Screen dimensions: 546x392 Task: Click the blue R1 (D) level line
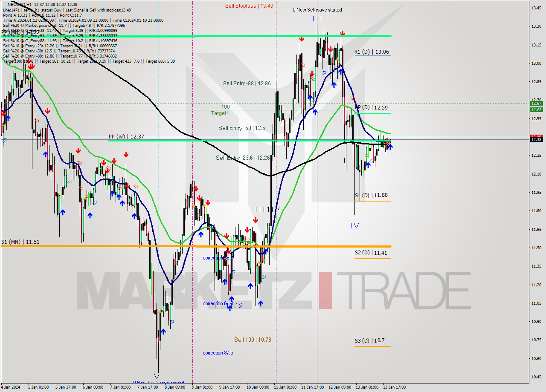pyautogui.click(x=372, y=56)
